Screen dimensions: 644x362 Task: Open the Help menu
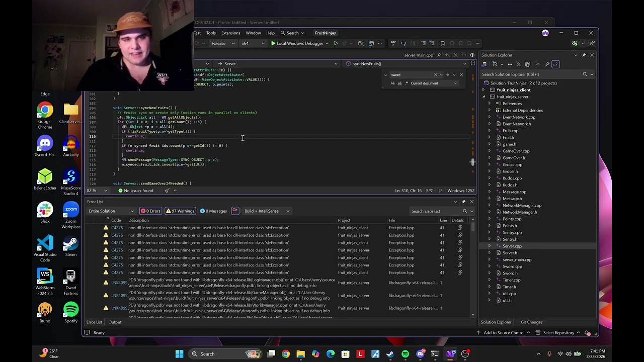pyautogui.click(x=270, y=33)
